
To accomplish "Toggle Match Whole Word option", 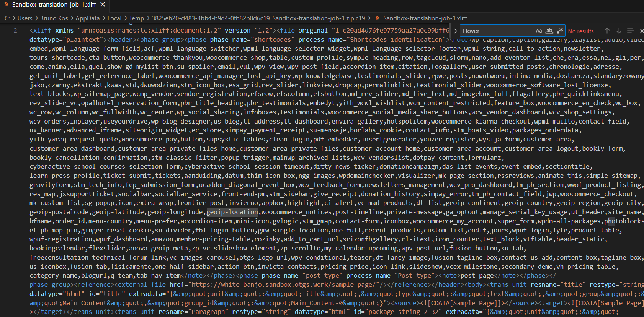I will [x=549, y=31].
